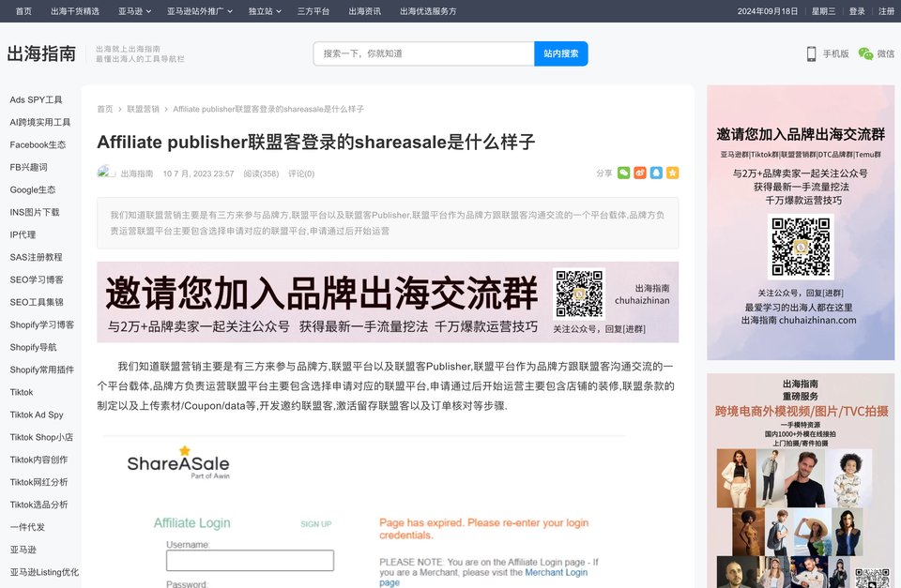Share the article via the green WeChat icon

(623, 173)
